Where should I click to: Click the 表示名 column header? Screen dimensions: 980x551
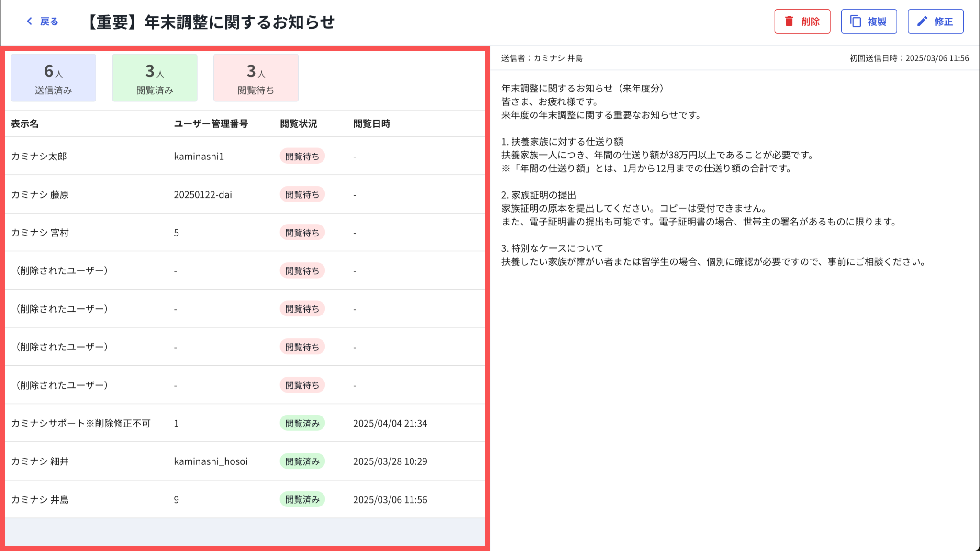25,124
